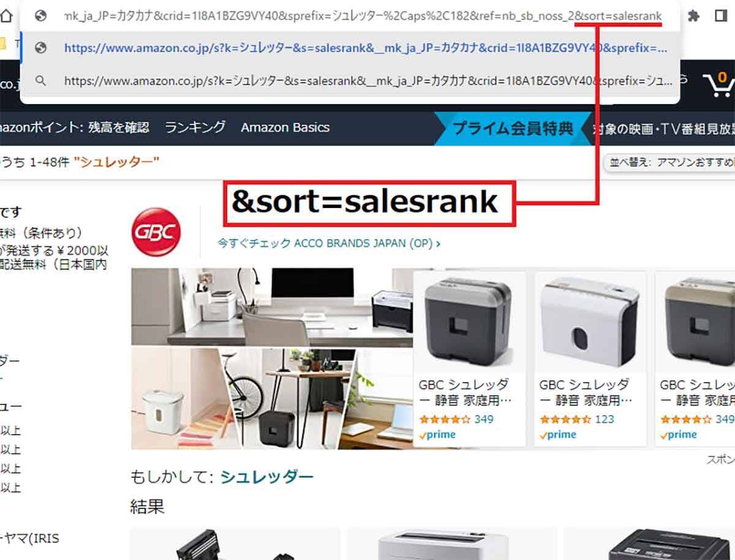735x560 pixels.
Task: Open the white GBC shredder thumbnail
Action: tap(590, 322)
